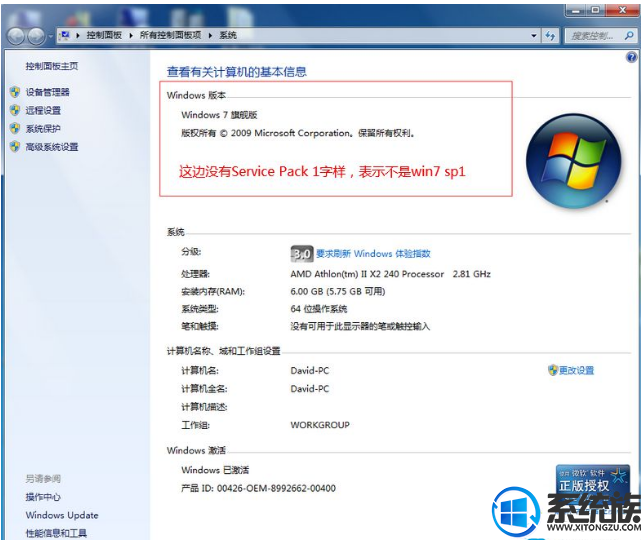This screenshot has height=540, width=641.
Task: Open 高级系统设置 from the sidebar
Action: 52,147
